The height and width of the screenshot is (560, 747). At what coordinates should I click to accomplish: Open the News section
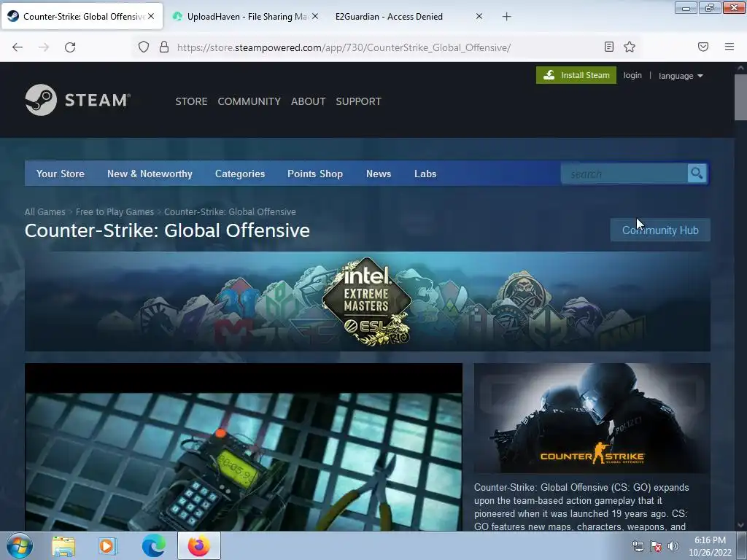pos(379,174)
